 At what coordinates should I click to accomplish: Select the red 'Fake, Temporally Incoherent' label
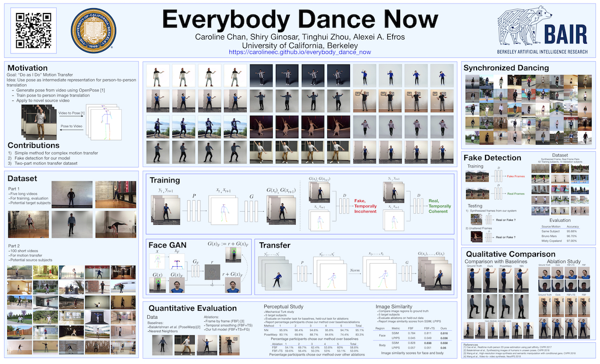(x=365, y=206)
